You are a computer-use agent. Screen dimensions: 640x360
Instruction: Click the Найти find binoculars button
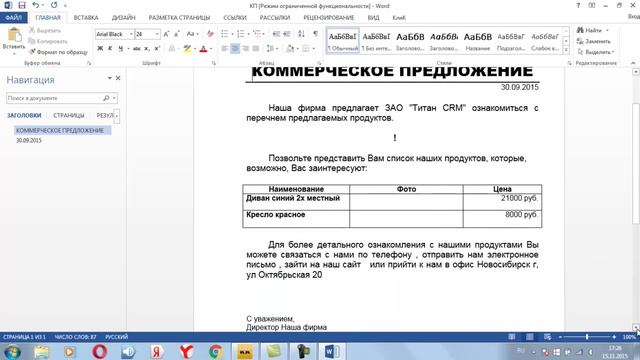coord(590,30)
